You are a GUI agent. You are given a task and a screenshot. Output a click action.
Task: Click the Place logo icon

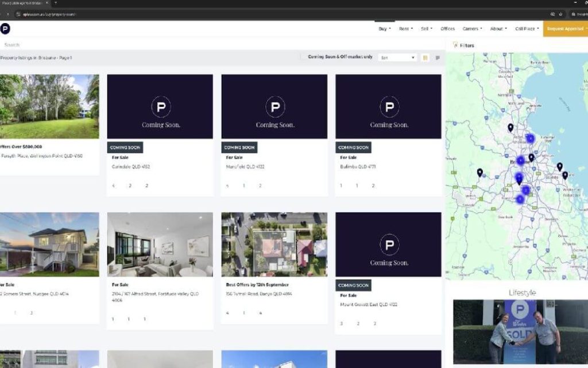click(5, 29)
